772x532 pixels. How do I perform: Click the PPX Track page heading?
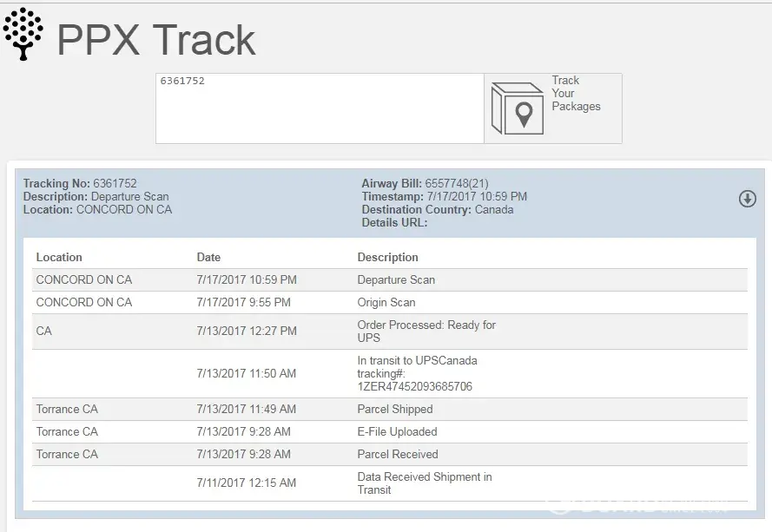[156, 39]
